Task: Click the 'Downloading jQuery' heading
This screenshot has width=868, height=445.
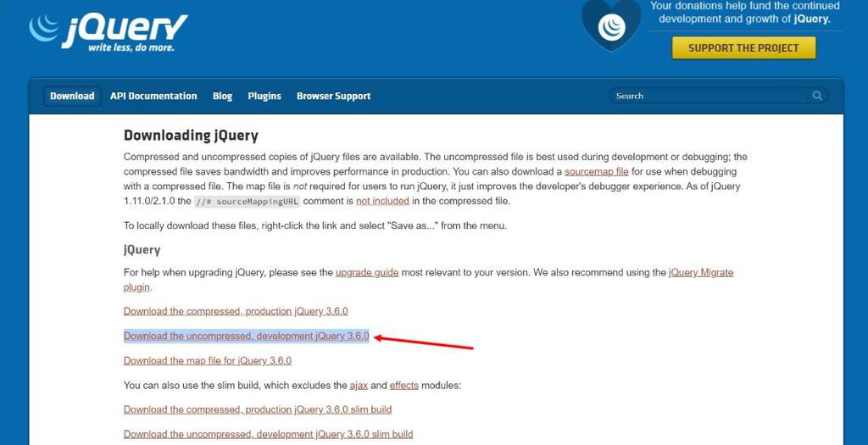Action: point(191,136)
